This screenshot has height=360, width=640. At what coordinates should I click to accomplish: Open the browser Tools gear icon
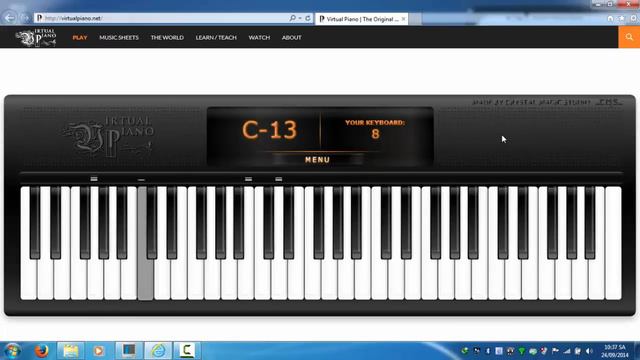coord(633,18)
